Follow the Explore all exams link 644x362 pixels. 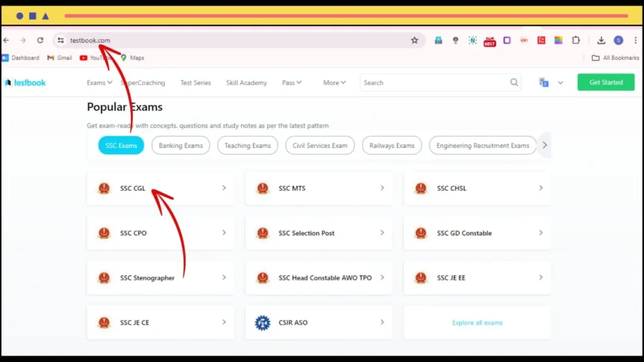(477, 322)
